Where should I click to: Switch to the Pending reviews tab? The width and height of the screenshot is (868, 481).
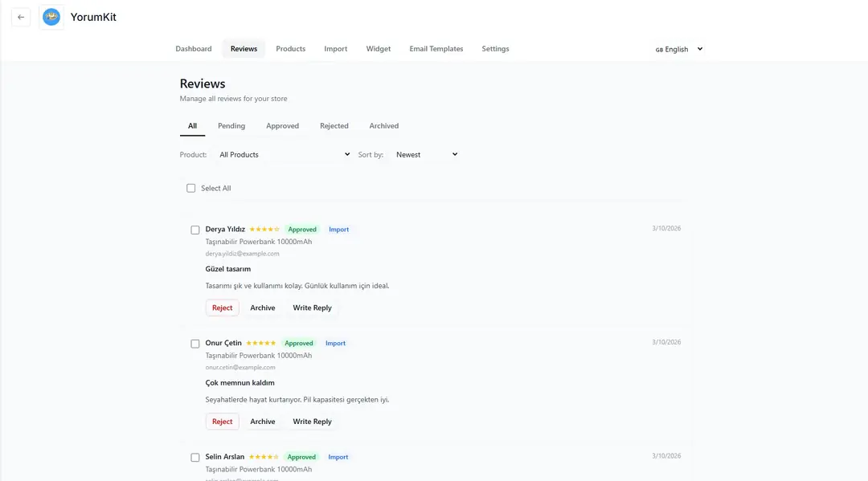coord(231,126)
